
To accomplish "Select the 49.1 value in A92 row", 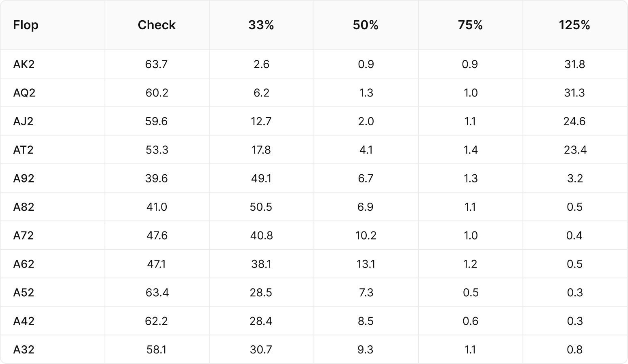I will point(261,178).
